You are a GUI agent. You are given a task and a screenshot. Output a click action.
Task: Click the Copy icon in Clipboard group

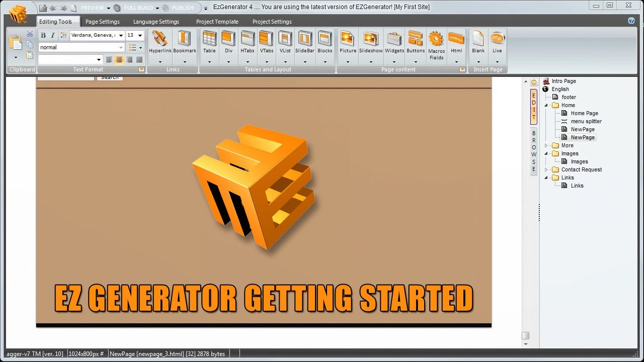[30, 44]
